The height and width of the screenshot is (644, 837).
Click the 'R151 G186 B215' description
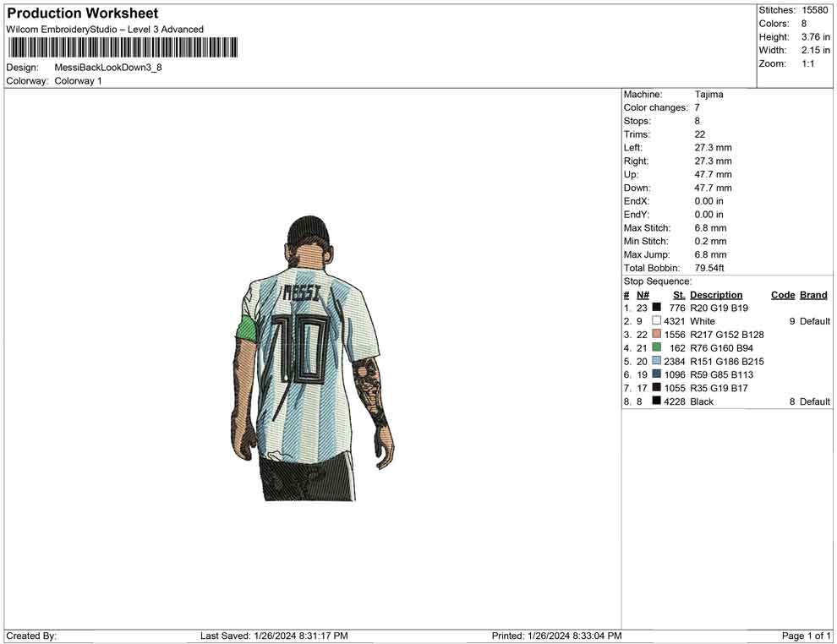pos(726,361)
